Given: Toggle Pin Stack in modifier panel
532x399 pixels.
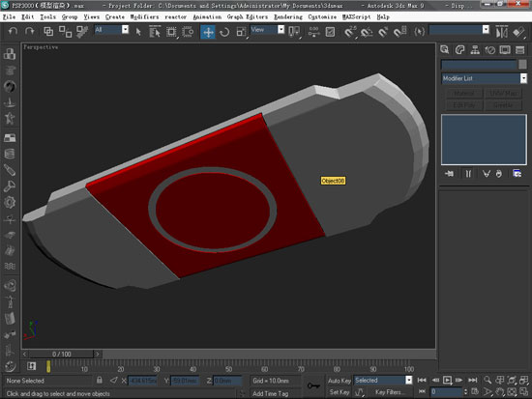Looking at the screenshot, I should [x=449, y=174].
